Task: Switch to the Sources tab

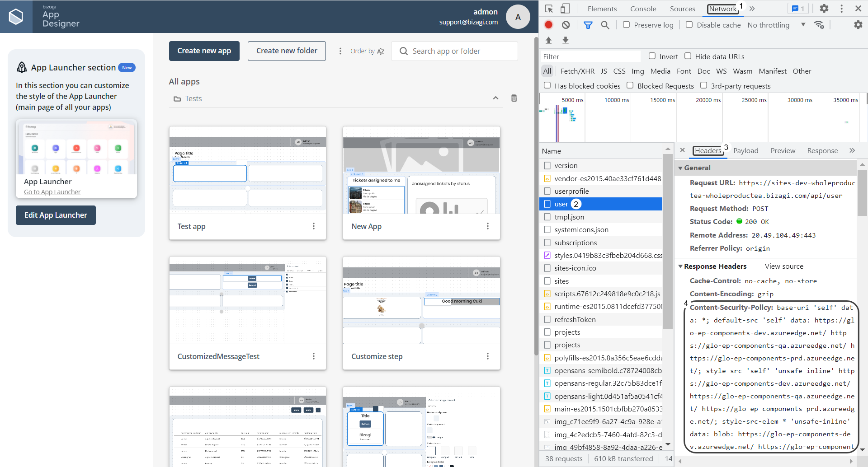Action: coord(682,9)
